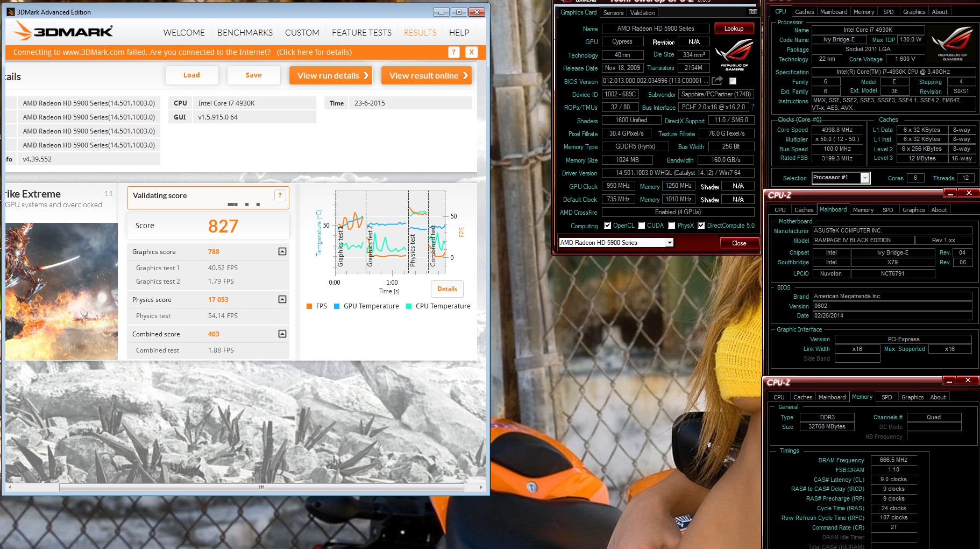Click Graphics test 1 40.52 FPS row
The width and height of the screenshot is (980, 549).
[208, 268]
